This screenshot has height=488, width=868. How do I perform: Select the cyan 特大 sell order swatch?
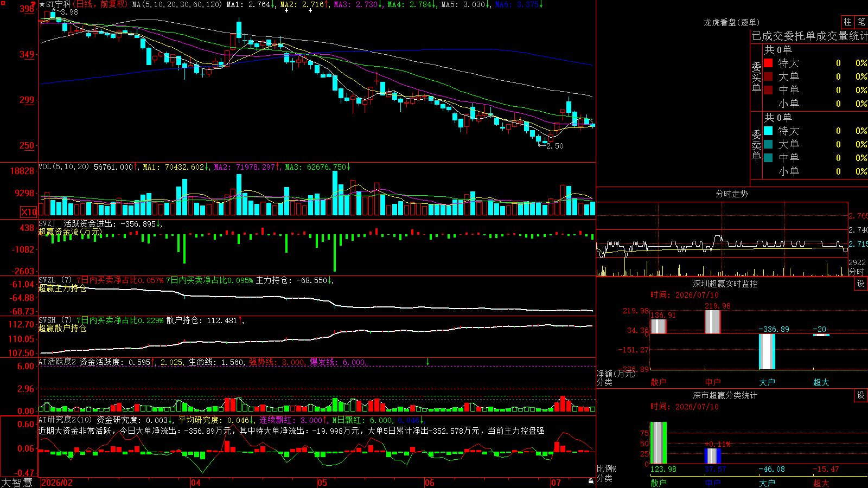click(768, 131)
